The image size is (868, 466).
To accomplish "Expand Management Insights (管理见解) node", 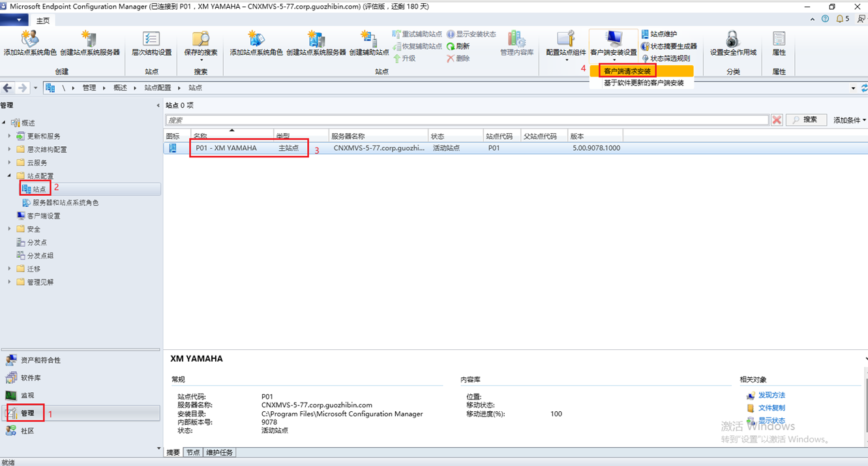I will tap(10, 282).
